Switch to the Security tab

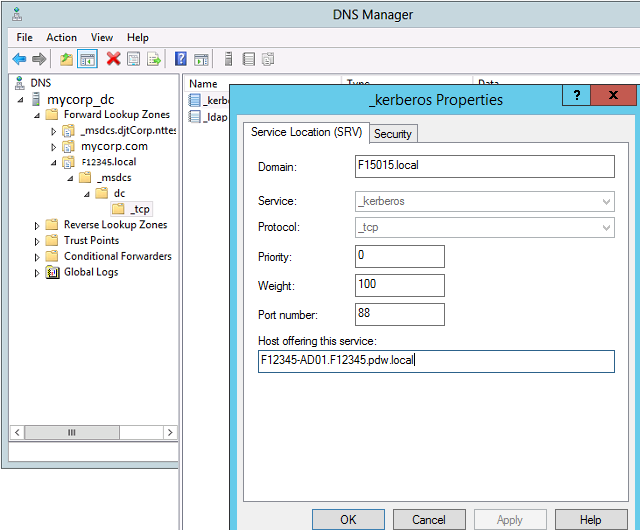point(393,134)
